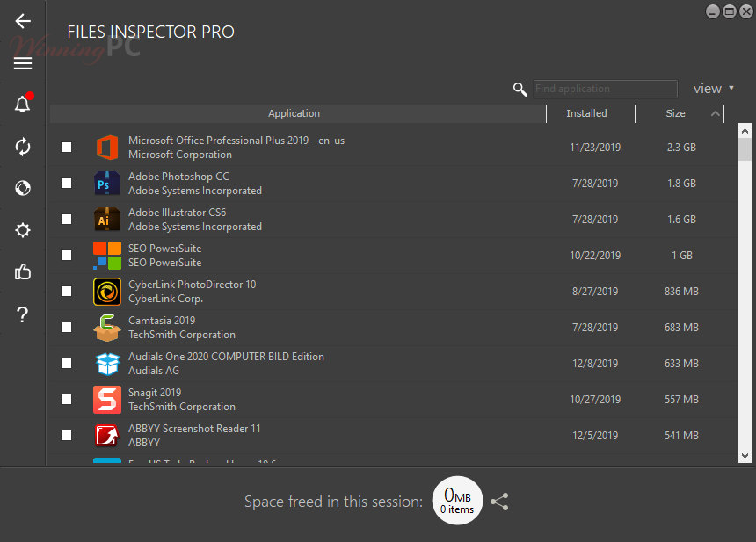Check the Snagit 2019 checkbox
The width and height of the screenshot is (756, 542).
pyautogui.click(x=67, y=400)
